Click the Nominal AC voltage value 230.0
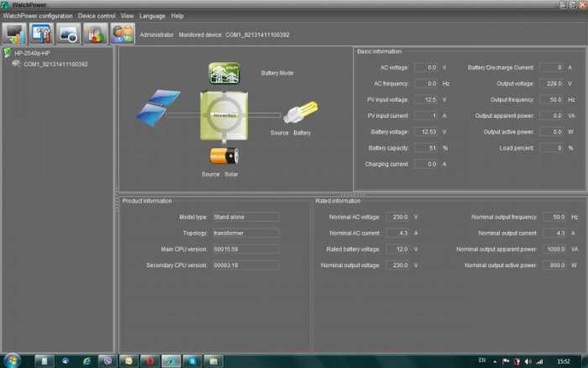This screenshot has width=588, height=368. click(397, 218)
